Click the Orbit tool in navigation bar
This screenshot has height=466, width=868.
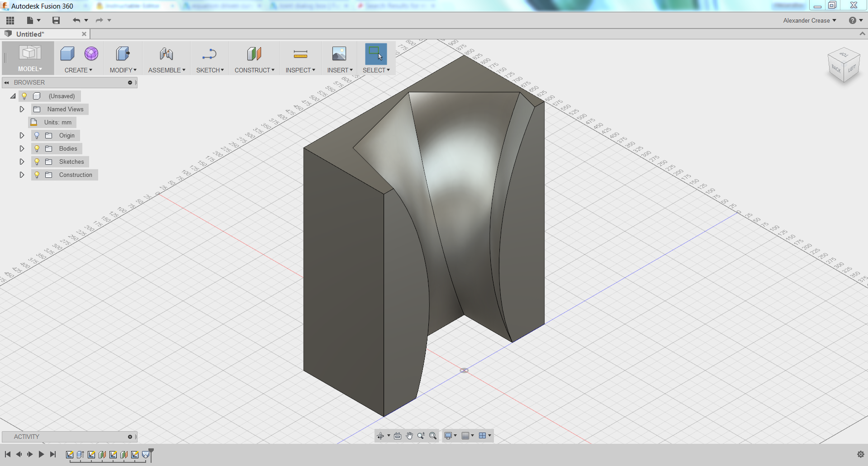(380, 436)
